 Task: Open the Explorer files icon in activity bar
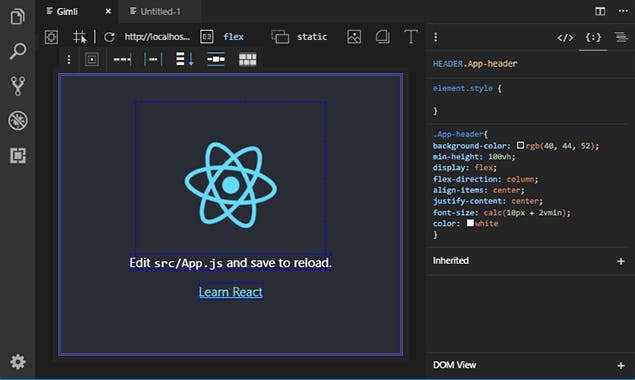click(17, 17)
